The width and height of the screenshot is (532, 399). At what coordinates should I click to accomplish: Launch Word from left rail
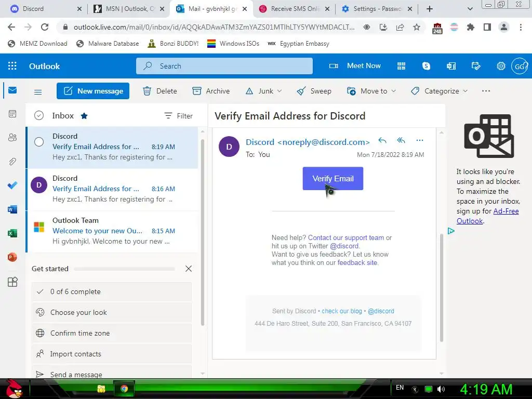click(x=12, y=209)
